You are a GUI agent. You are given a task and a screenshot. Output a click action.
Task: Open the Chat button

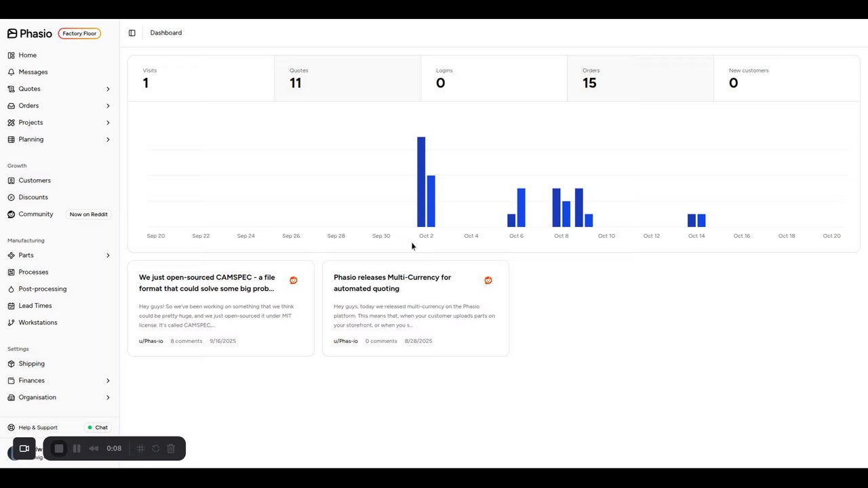98,428
